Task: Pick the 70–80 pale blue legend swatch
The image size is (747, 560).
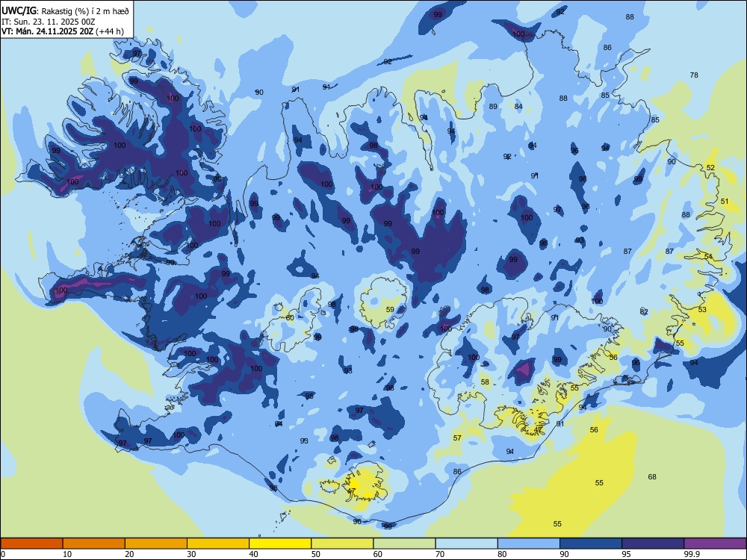Action: pyautogui.click(x=466, y=544)
